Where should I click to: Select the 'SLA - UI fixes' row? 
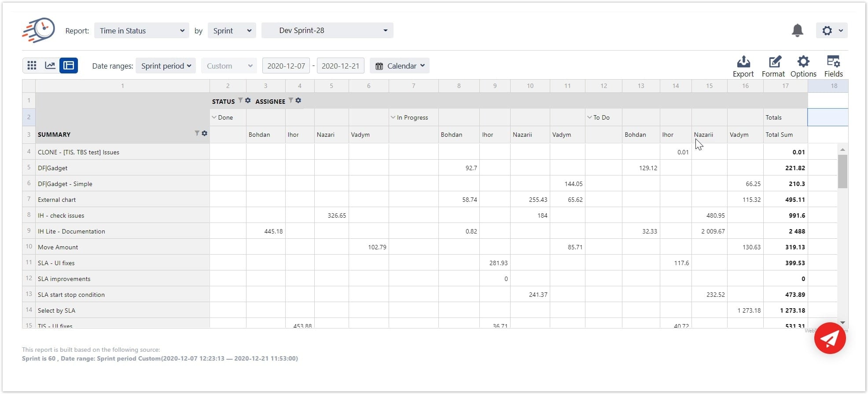click(122, 263)
